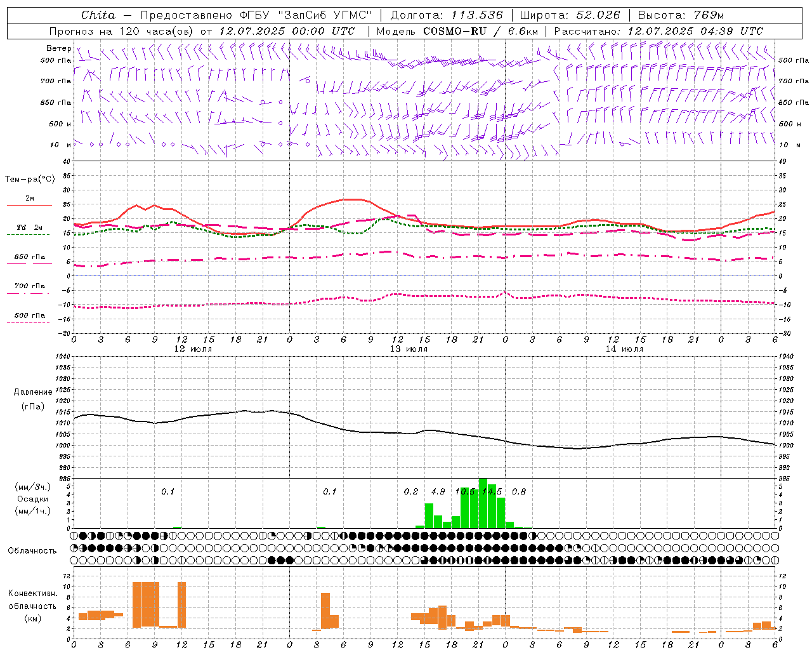Click the "Осадки" precipitation label

pos(32,499)
